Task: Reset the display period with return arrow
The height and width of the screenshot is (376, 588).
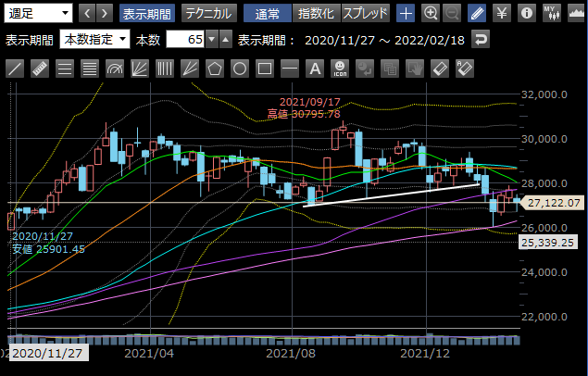Action: pos(480,40)
